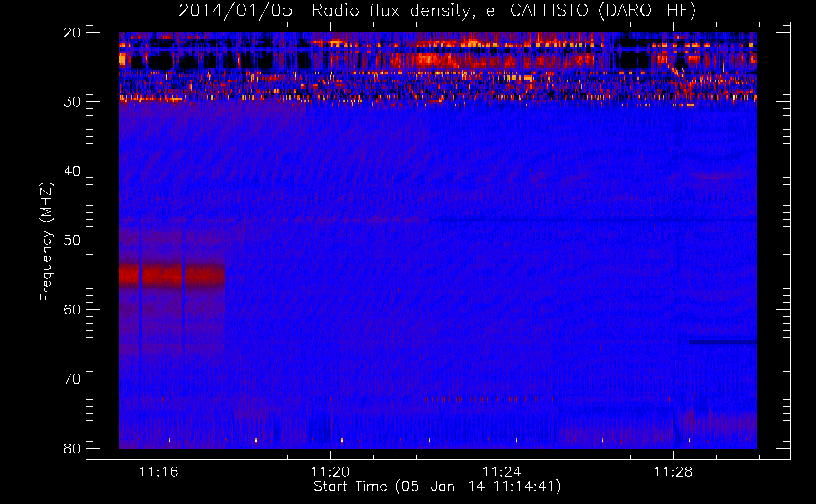Click the plot title "2014/01/05 Radio flux density, e-CALLISTO (DARO-HF)"

(x=437, y=10)
